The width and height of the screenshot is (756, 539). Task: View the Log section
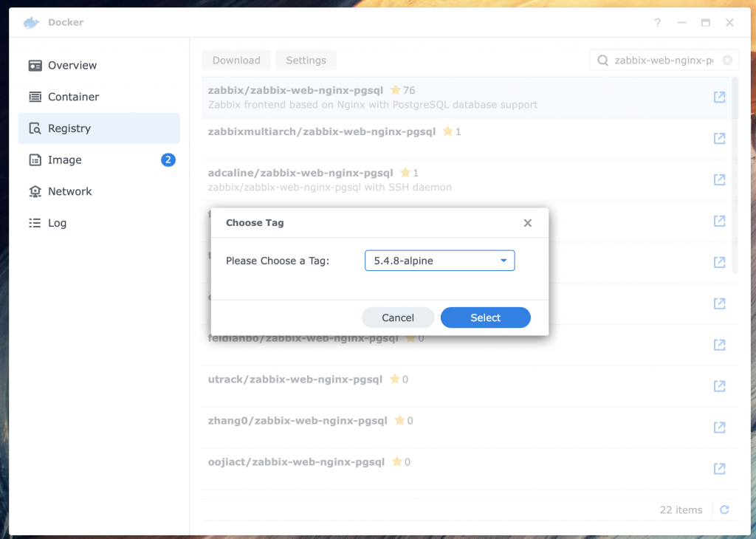[x=55, y=222]
